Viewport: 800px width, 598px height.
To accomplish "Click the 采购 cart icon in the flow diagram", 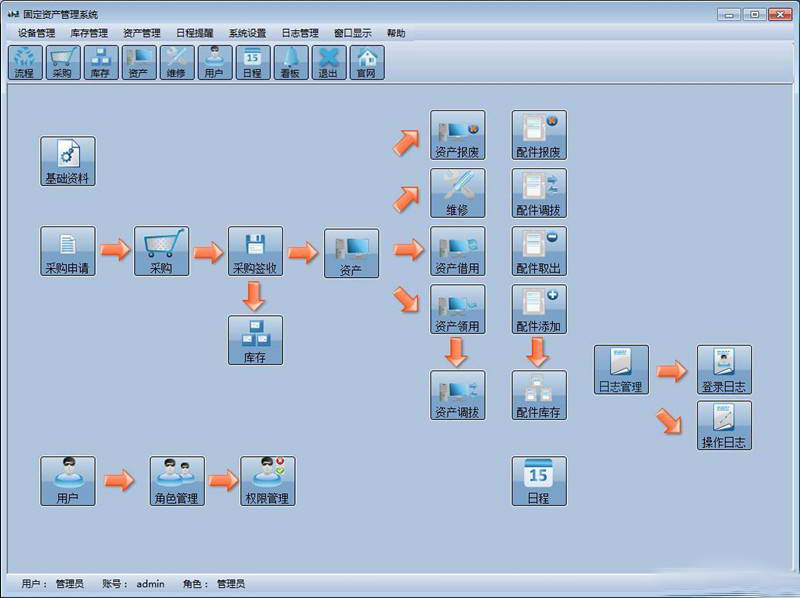I will (162, 252).
